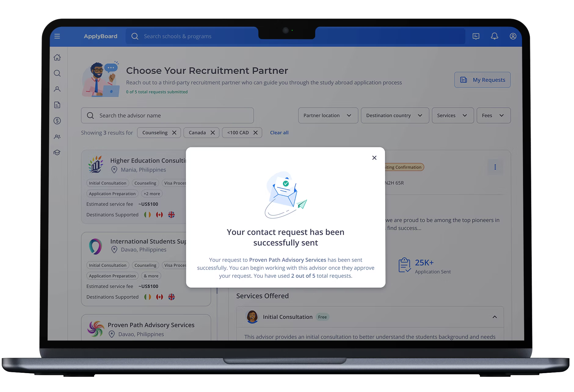Image resolution: width=574 pixels, height=392 pixels.
Task: Open the sidebar graduation cap icon
Action: pos(57,153)
